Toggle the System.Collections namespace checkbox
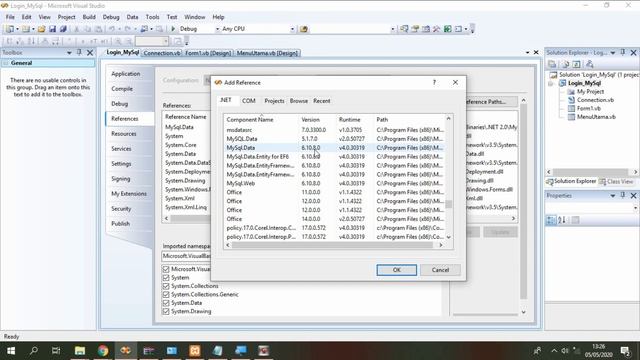 (x=166, y=286)
